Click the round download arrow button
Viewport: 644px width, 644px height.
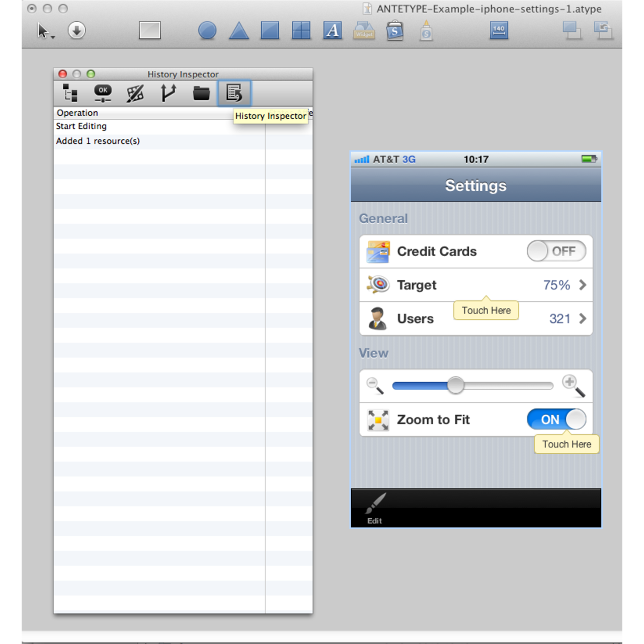pyautogui.click(x=76, y=31)
